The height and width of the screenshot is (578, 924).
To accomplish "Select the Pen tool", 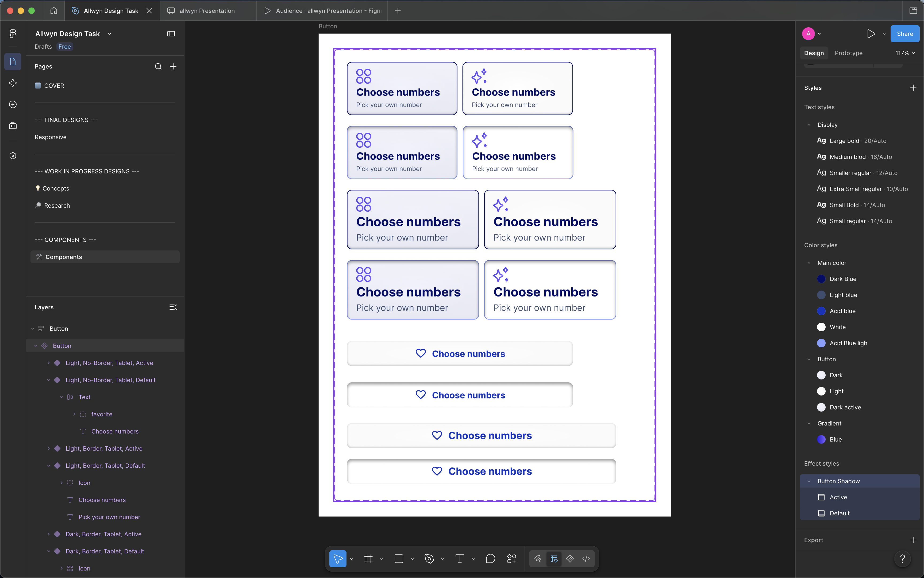I will (429, 559).
